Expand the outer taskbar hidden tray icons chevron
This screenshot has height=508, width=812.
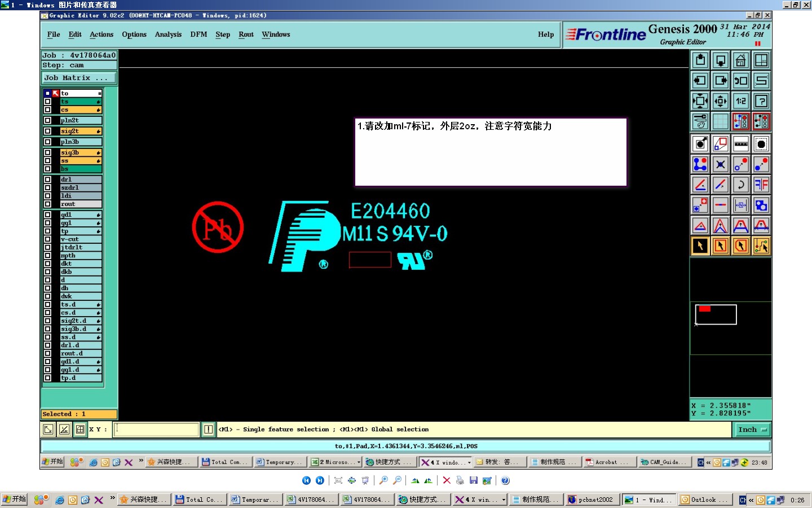[x=751, y=500]
